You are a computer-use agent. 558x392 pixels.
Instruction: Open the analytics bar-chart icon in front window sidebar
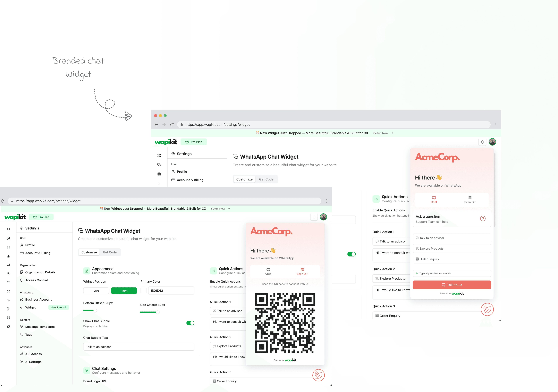[9, 256]
